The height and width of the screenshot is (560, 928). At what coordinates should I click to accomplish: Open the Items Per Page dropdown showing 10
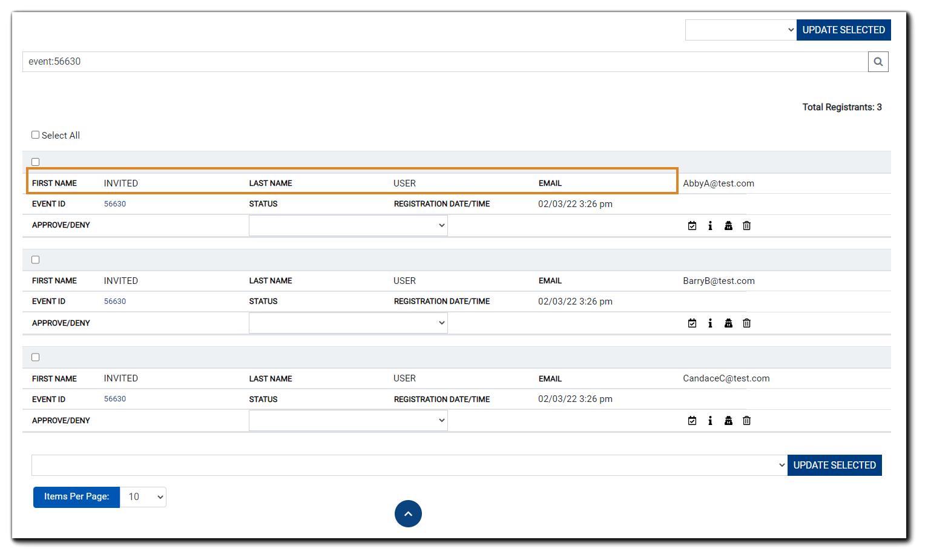click(x=143, y=497)
